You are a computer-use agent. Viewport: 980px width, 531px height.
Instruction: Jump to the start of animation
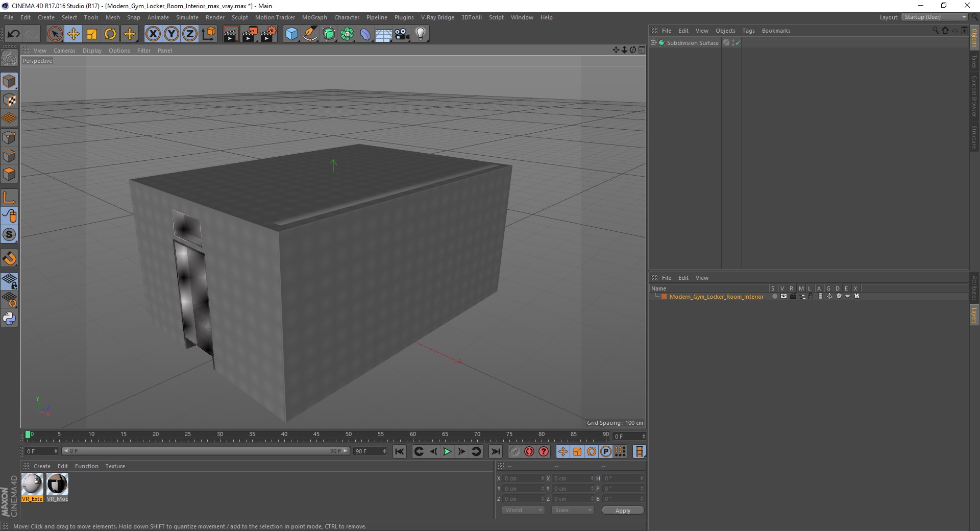tap(400, 451)
